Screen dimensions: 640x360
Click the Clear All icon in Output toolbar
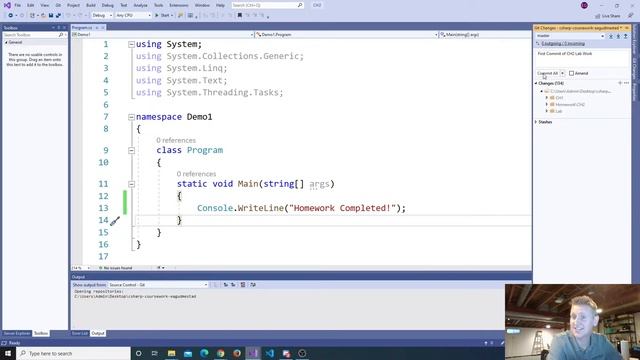(243, 284)
